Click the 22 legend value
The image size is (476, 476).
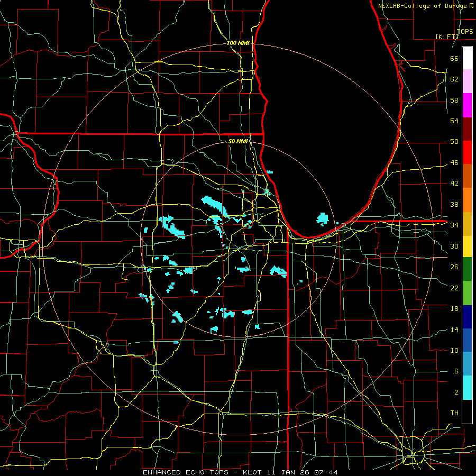[454, 288]
